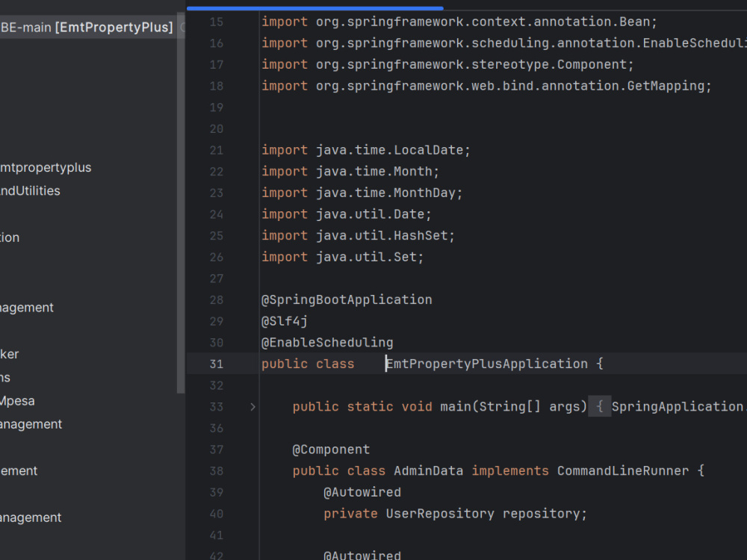Click the java.time.LocalDate import line
This screenshot has height=560, width=747.
(x=366, y=151)
